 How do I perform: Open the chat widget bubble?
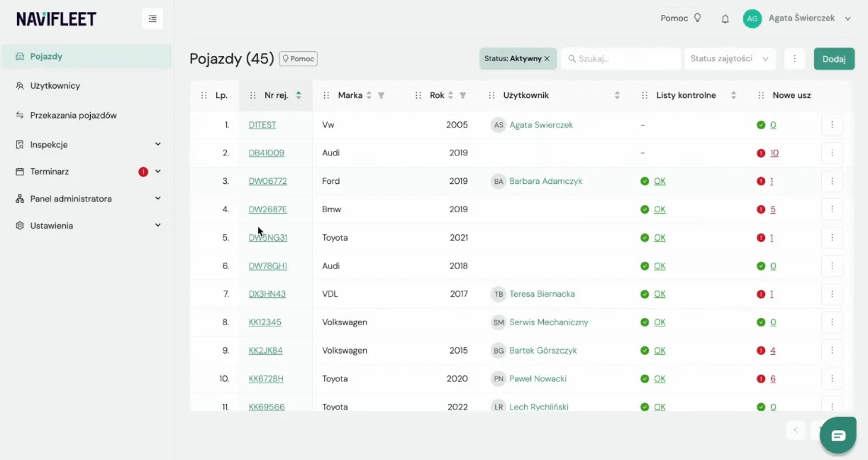click(x=838, y=435)
